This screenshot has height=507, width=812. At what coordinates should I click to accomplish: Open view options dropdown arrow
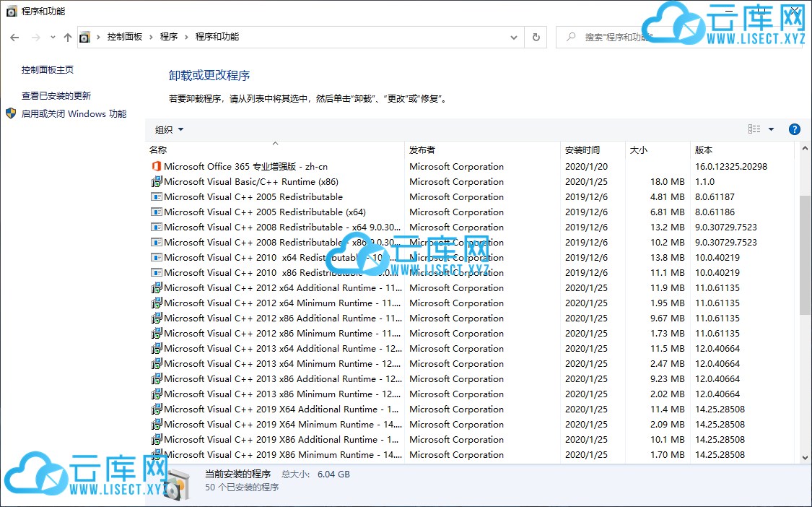pyautogui.click(x=771, y=129)
